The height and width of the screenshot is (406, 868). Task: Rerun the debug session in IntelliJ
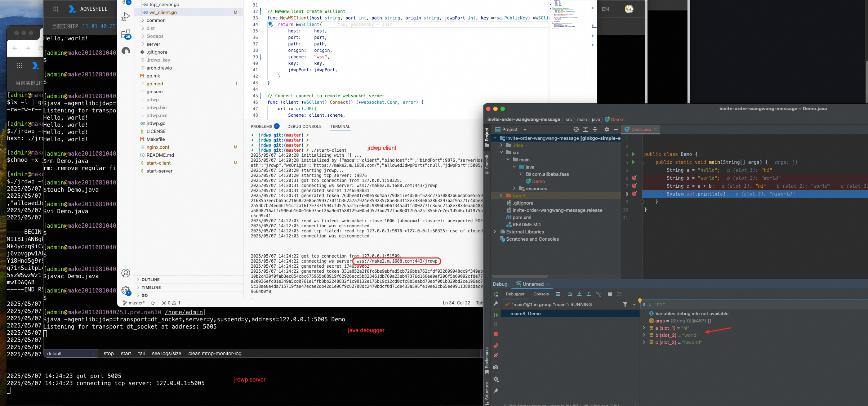coord(496,294)
